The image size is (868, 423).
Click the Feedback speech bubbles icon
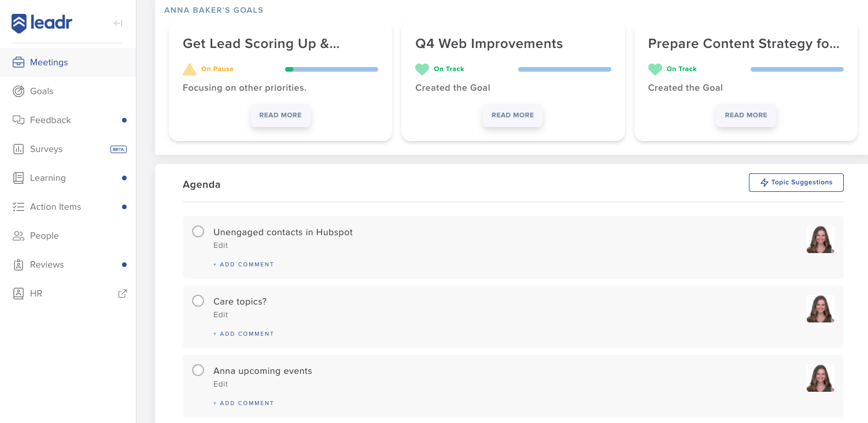click(x=19, y=120)
